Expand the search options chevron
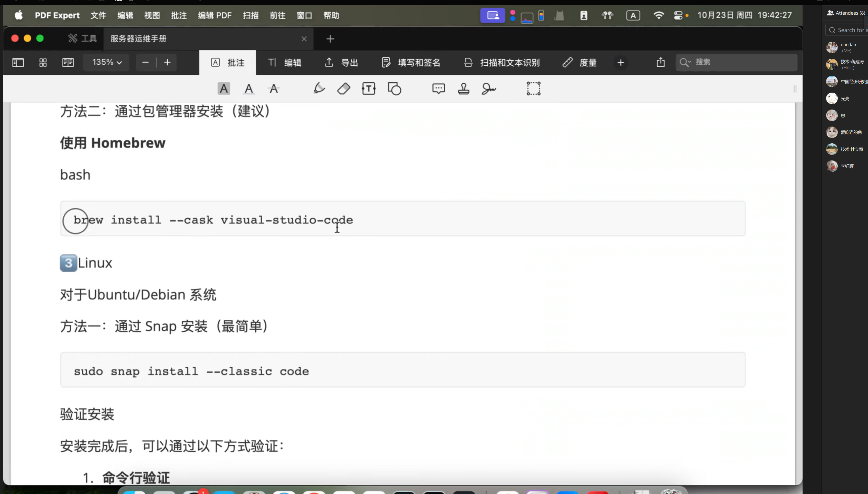 click(x=689, y=62)
